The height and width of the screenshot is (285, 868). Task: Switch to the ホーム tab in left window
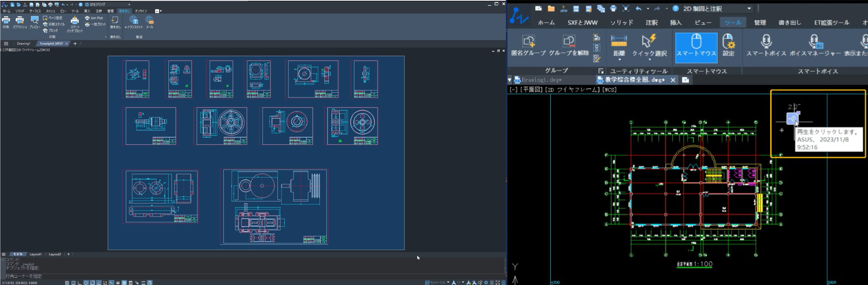[6, 11]
